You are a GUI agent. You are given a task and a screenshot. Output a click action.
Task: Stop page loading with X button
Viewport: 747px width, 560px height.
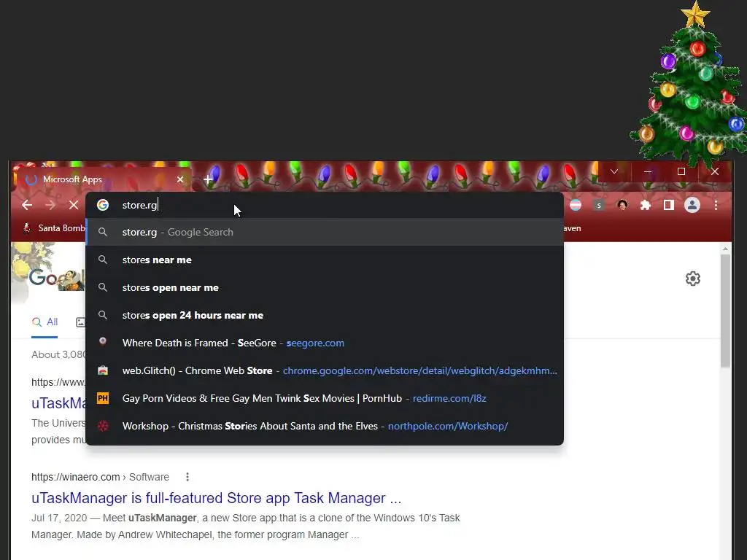(x=74, y=205)
